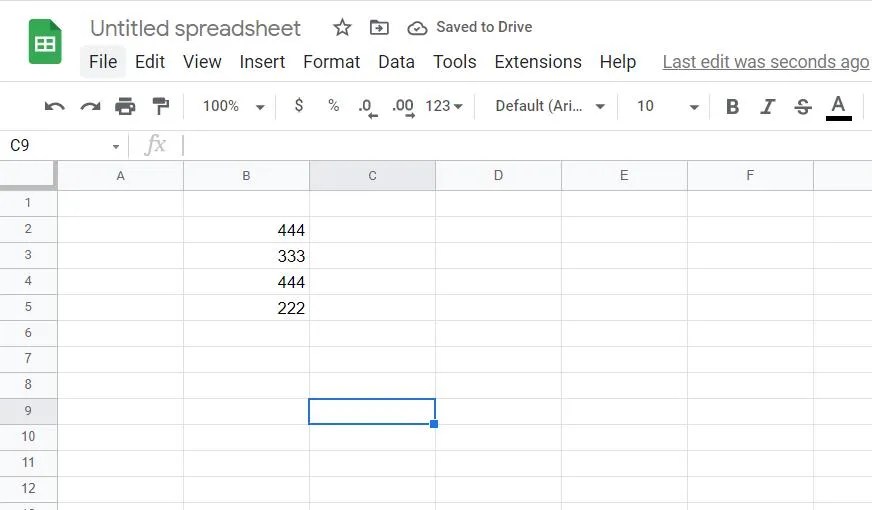
Task: Toggle italic formatting
Action: pos(767,106)
